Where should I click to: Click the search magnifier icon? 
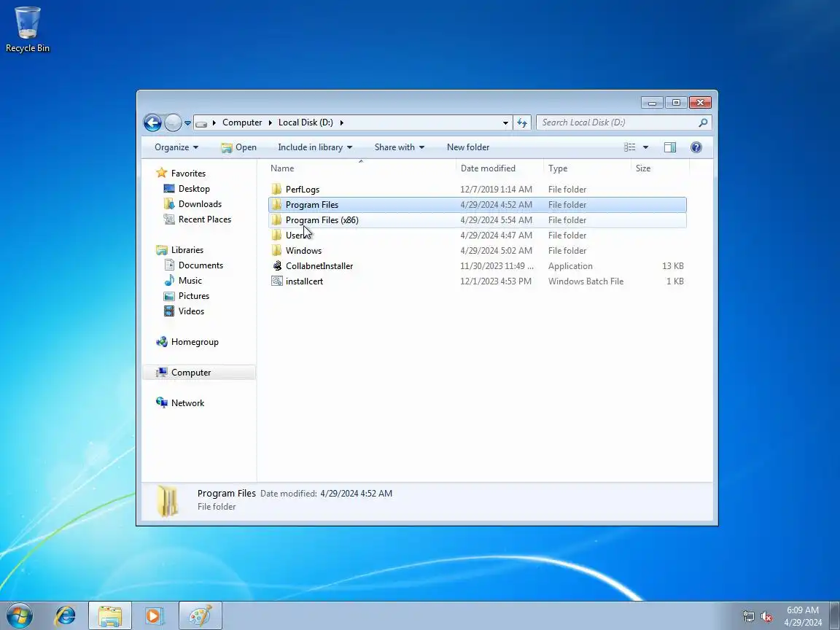coord(703,122)
